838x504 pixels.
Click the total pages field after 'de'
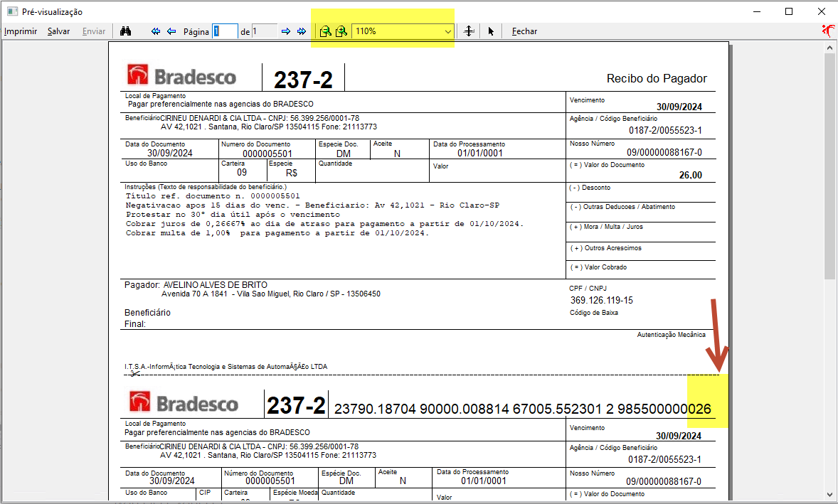click(265, 31)
